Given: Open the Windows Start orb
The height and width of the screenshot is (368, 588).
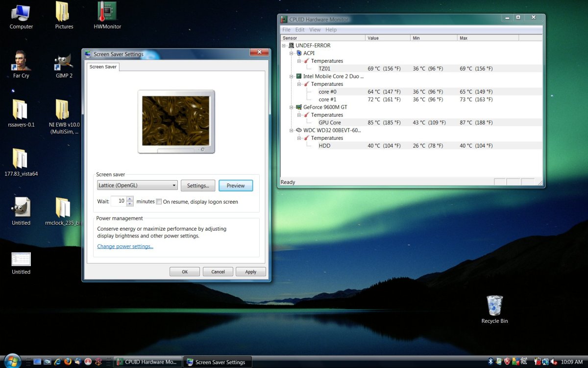Looking at the screenshot, I should click(13, 361).
